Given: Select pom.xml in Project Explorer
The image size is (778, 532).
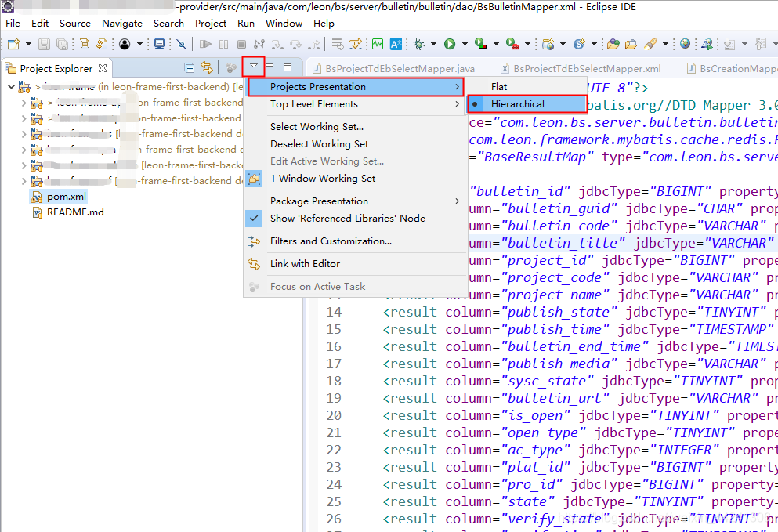Looking at the screenshot, I should 67,197.
